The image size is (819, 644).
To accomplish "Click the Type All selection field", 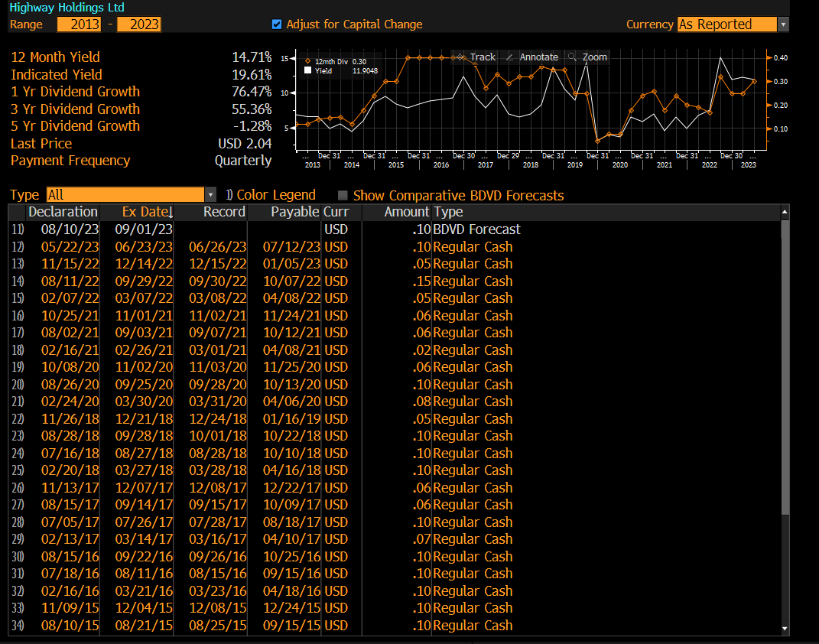I will (x=125, y=195).
